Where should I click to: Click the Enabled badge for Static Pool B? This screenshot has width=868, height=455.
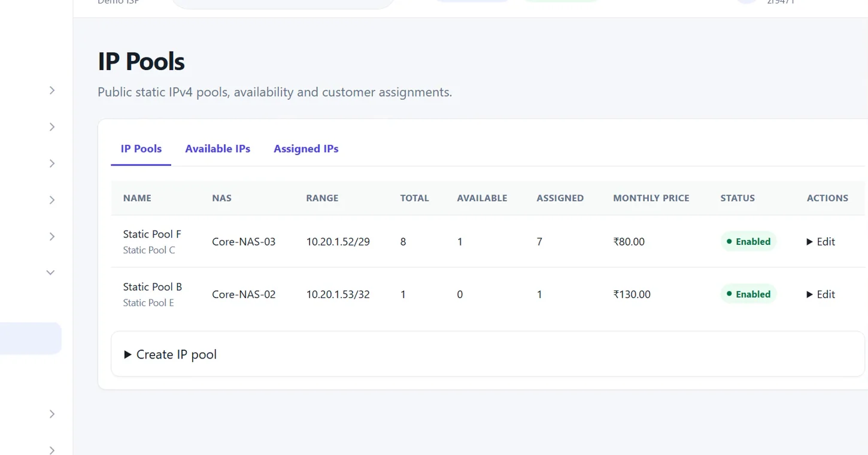pos(748,295)
